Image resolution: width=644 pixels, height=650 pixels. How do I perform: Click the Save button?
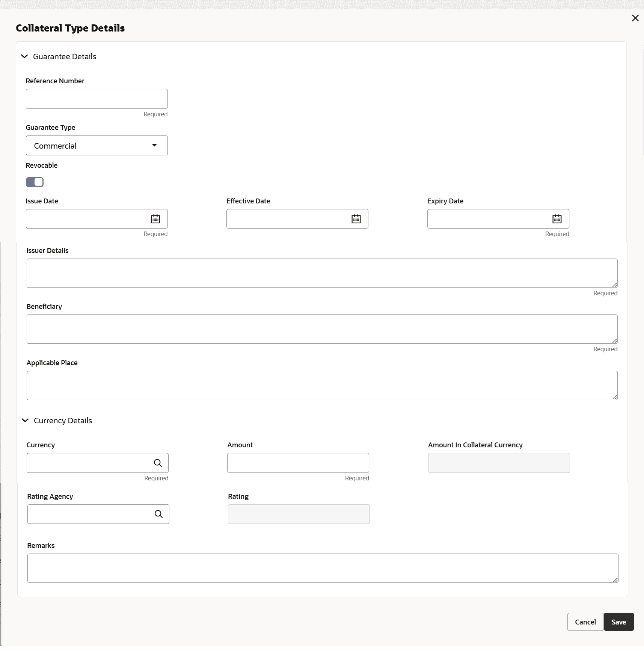[618, 622]
